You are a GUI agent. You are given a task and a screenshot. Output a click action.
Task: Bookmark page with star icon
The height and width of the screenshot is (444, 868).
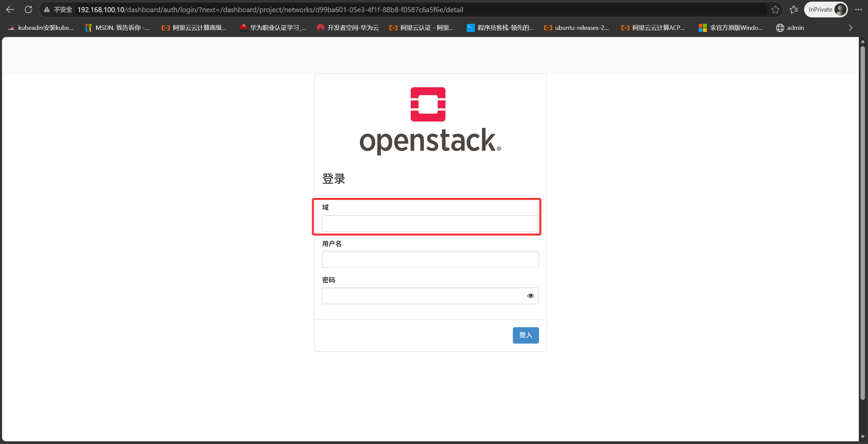pyautogui.click(x=775, y=10)
